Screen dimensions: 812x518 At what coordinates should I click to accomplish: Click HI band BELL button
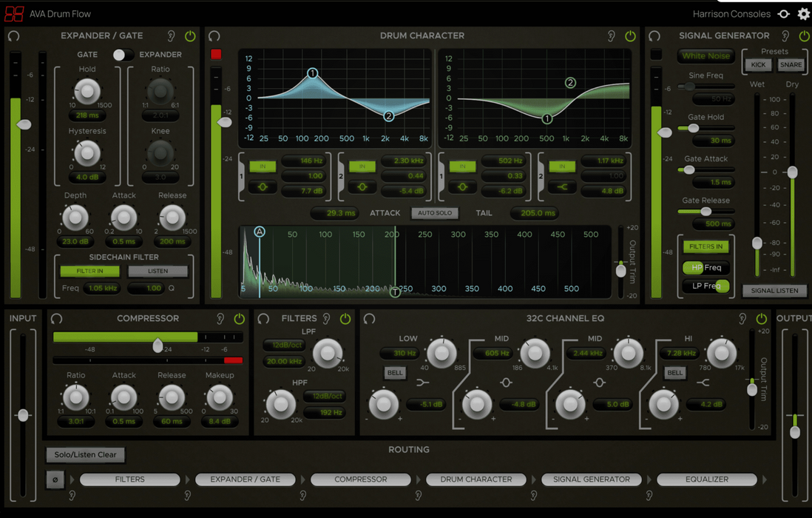pos(674,372)
